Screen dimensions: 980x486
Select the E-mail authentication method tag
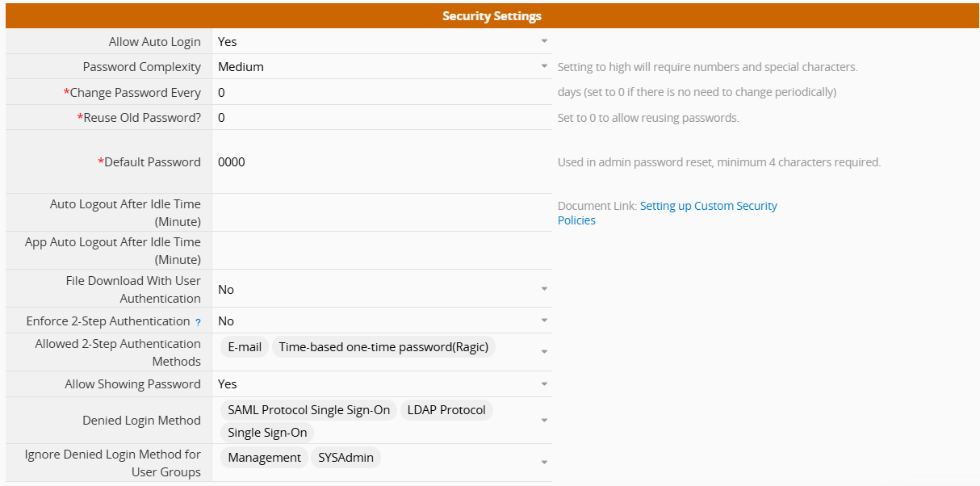[245, 347]
